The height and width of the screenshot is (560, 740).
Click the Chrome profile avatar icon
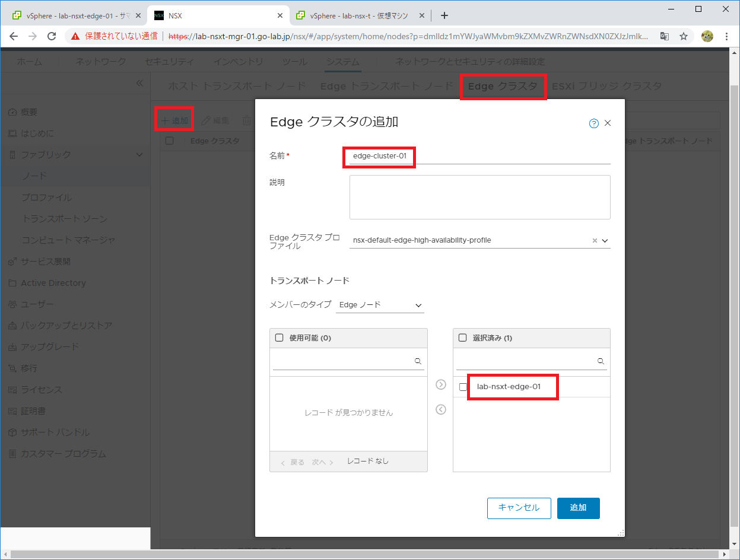point(707,36)
